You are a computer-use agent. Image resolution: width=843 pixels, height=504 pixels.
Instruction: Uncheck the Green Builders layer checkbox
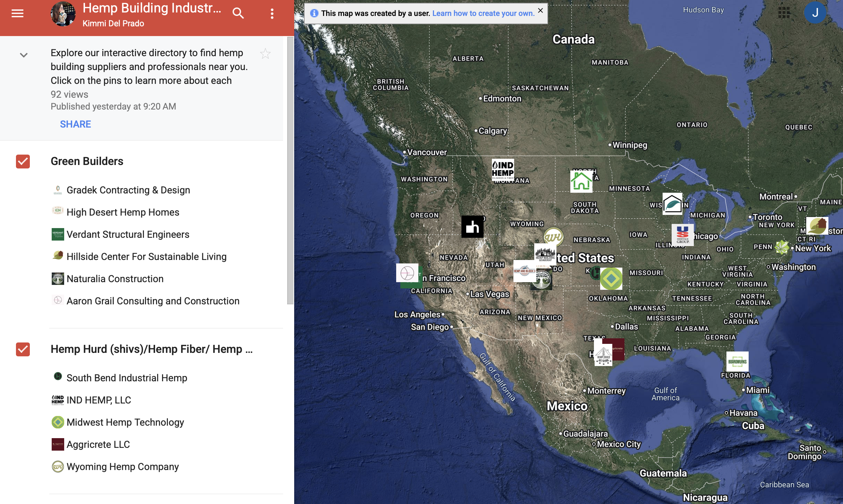point(23,162)
